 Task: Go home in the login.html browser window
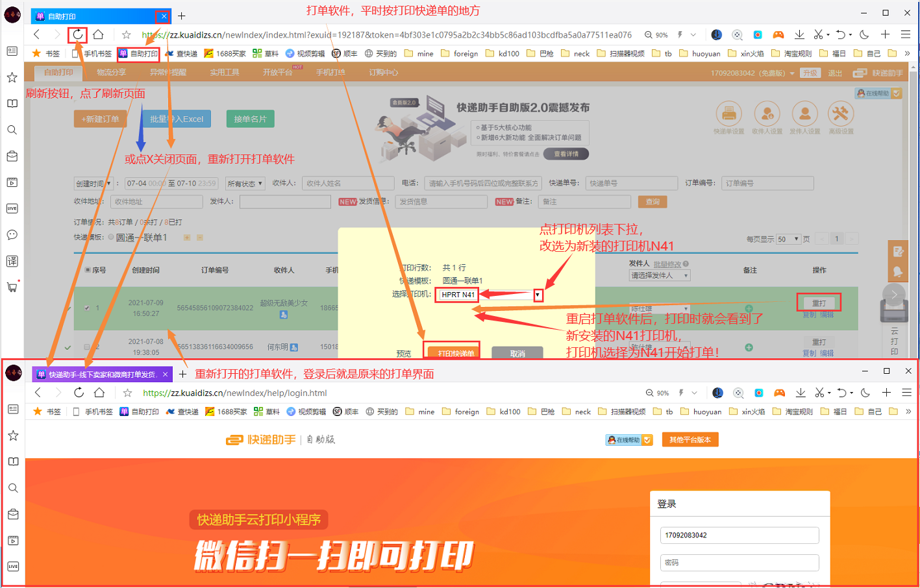coord(99,393)
